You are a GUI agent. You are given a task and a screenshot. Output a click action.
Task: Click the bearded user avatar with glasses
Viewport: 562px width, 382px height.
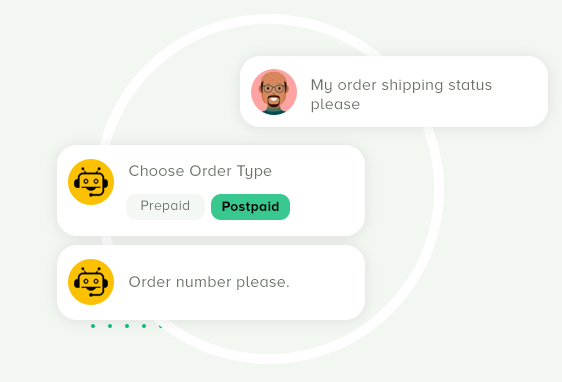(x=274, y=92)
